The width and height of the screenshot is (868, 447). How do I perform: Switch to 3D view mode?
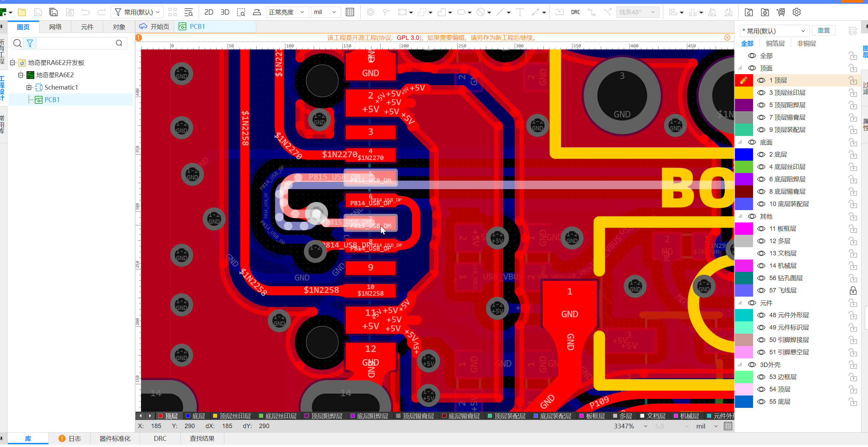coord(225,12)
